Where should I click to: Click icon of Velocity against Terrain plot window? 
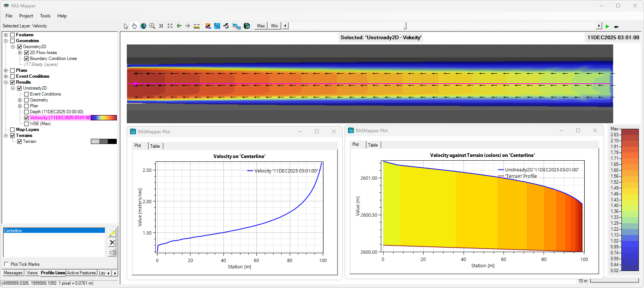351,130
